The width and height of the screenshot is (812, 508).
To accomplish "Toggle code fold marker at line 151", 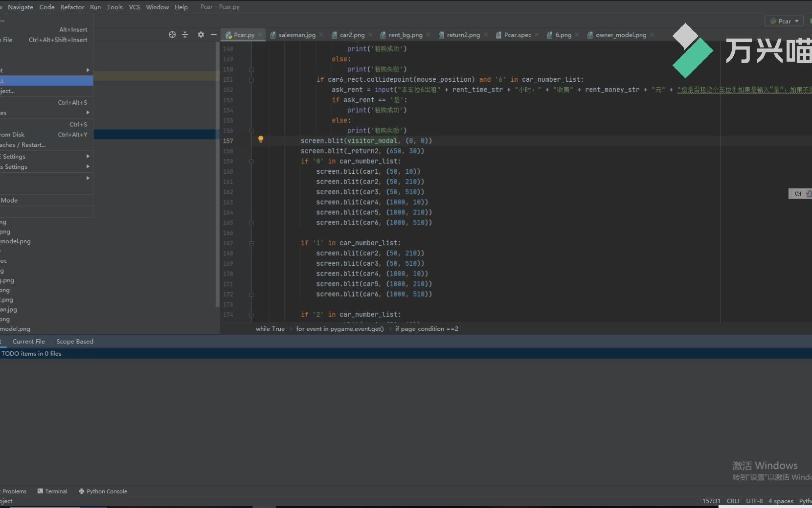I will (x=251, y=80).
